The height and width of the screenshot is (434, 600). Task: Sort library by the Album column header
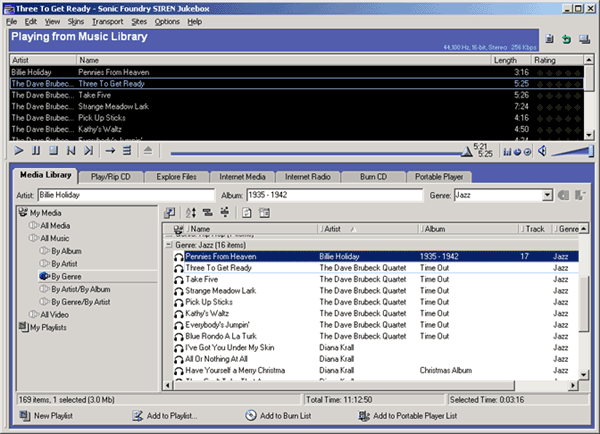(468, 229)
